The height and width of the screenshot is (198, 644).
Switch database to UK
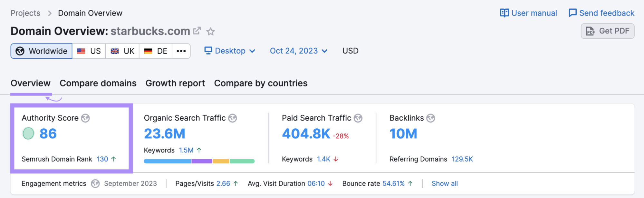coord(122,51)
